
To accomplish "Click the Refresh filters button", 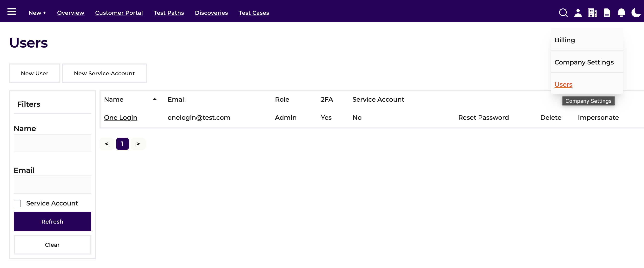I will [x=53, y=222].
